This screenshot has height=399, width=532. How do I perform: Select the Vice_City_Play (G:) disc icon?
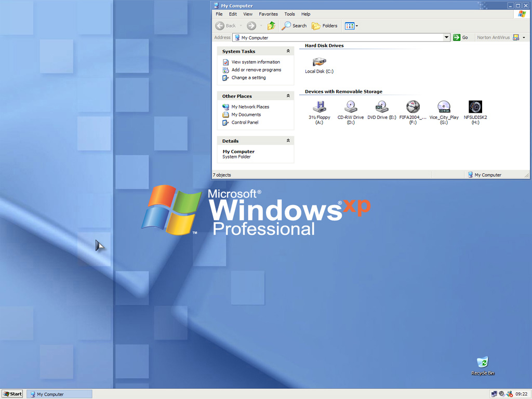[444, 107]
